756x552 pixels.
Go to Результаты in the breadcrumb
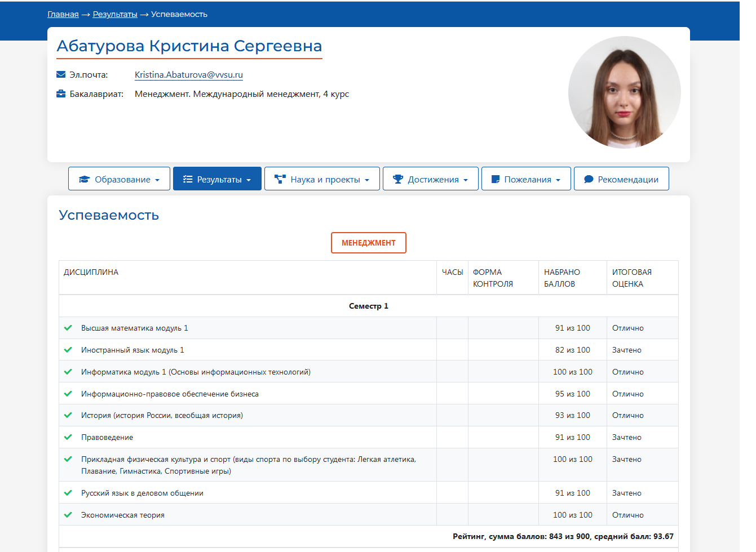[x=115, y=14]
